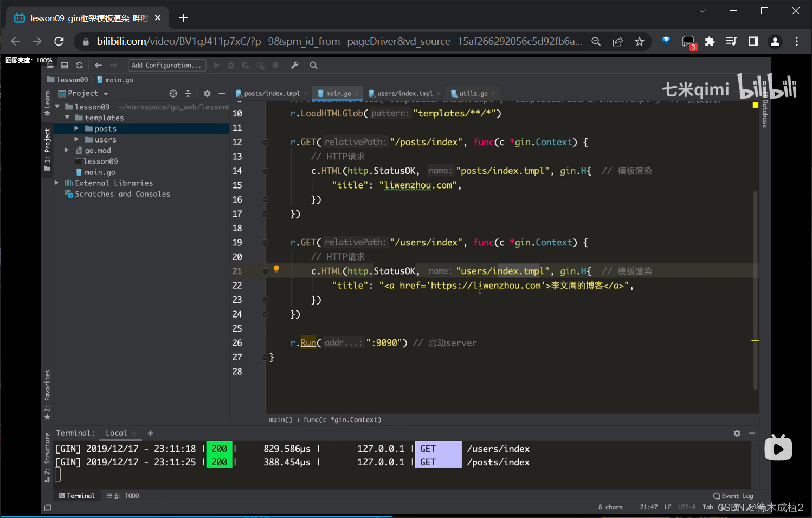
Task: Click the yellow light bulb intention icon
Action: 276,269
